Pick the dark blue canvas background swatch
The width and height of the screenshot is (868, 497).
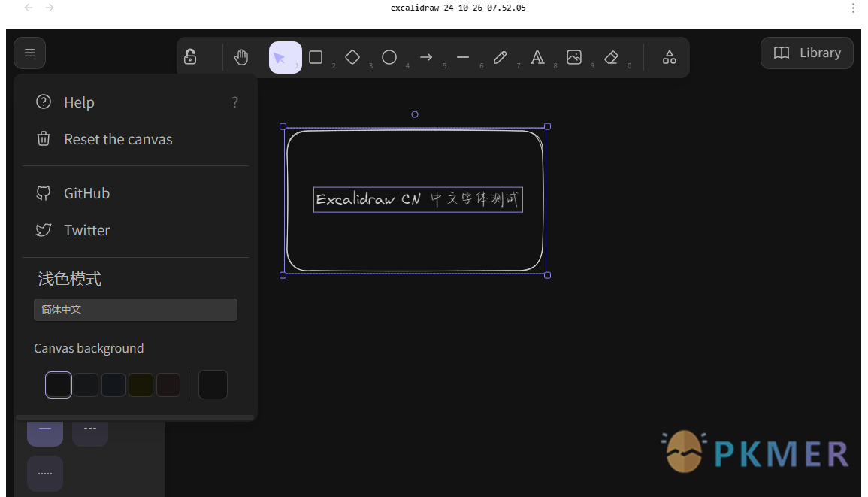coord(113,385)
